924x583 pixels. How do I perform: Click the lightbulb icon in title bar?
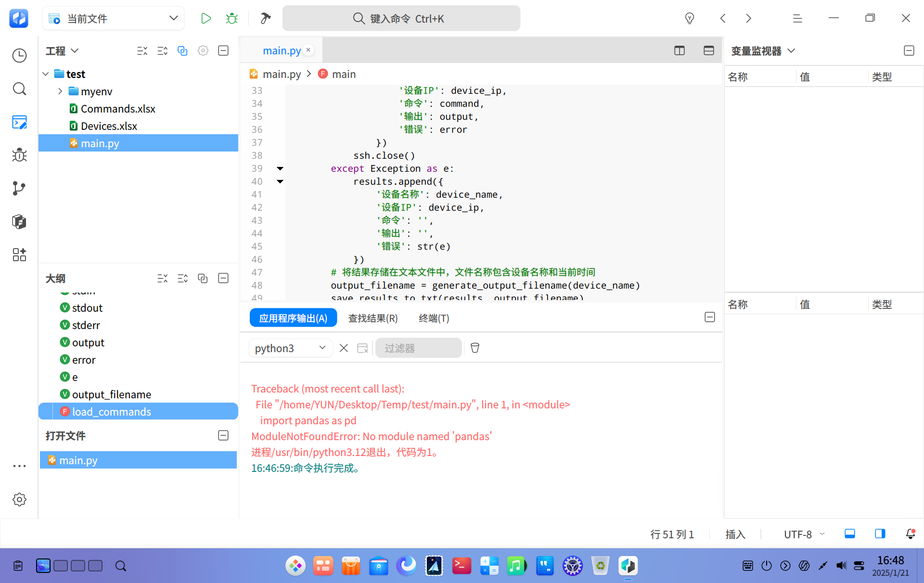point(690,18)
